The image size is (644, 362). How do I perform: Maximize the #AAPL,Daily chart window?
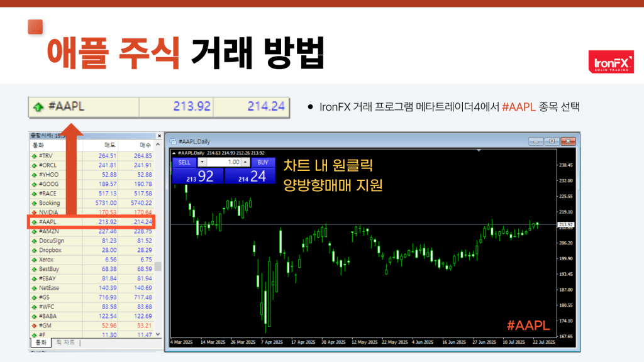pyautogui.click(x=552, y=141)
